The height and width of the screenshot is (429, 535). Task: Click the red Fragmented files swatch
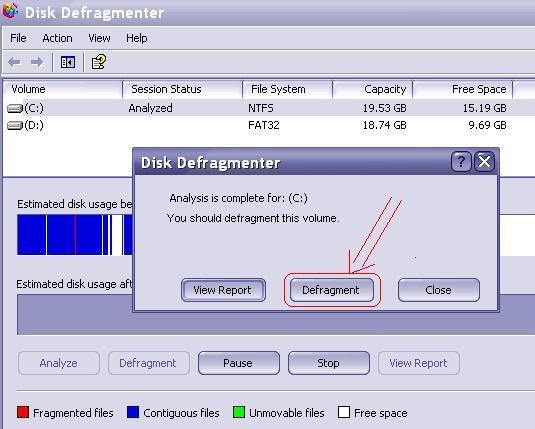click(x=23, y=412)
